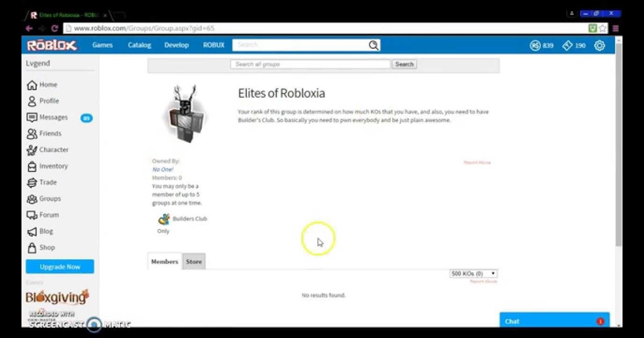The height and width of the screenshot is (338, 644).
Task: Click the top navigation search box
Action: [300, 45]
